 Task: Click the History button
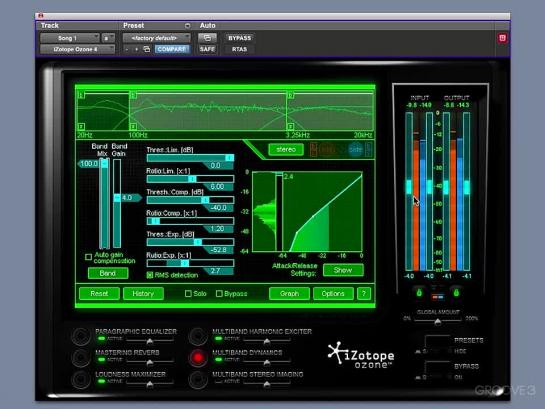pos(143,294)
